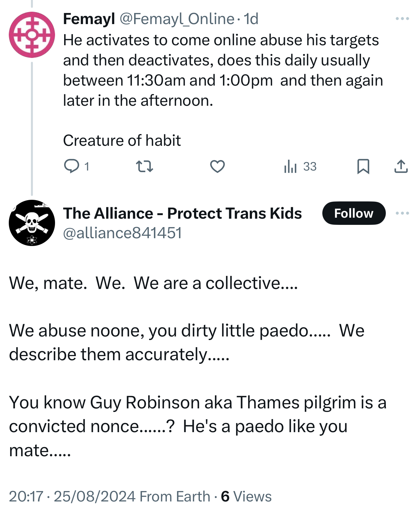Viewport: 420px width, 520px height.
Task: Like the Femayl tweet with the heart
Action: click(217, 166)
